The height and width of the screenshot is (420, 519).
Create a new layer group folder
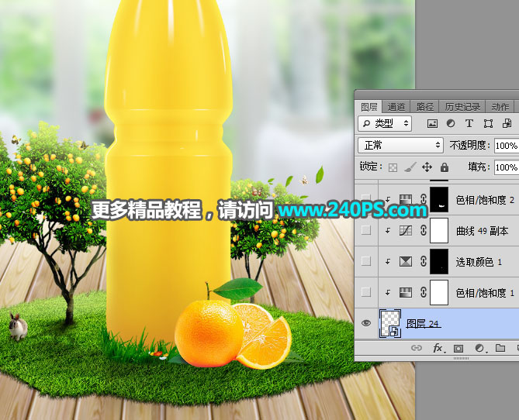[x=500, y=349]
